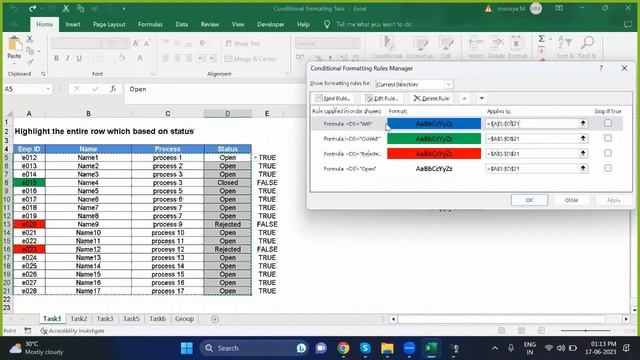Open the Page Layout ribbon tab
The height and width of the screenshot is (360, 640).
(109, 24)
